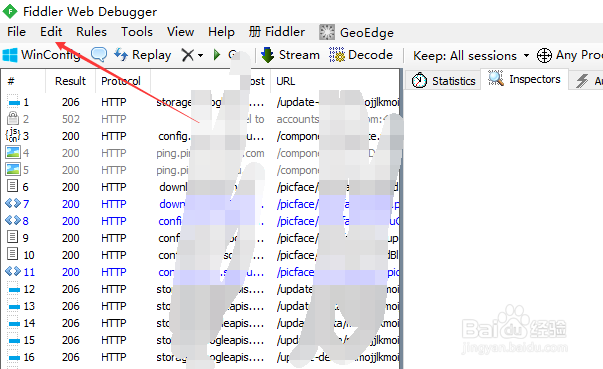Select session 11 HTML brackets icon

click(13, 271)
